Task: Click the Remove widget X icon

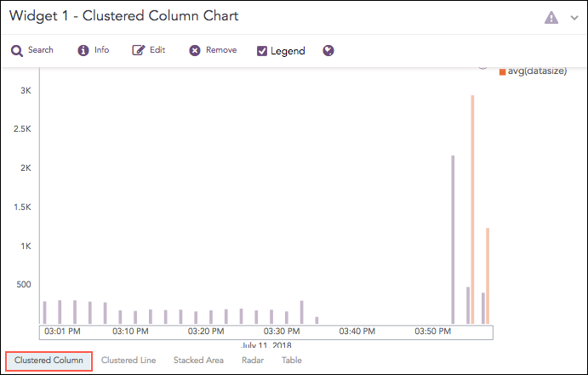Action: (195, 51)
